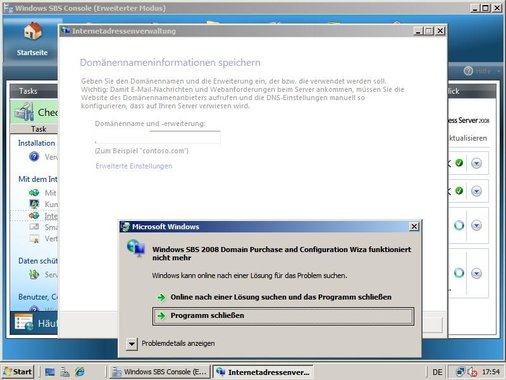The width and height of the screenshot is (506, 380).
Task: Click Programm schließen in error dialog
Action: 283,316
